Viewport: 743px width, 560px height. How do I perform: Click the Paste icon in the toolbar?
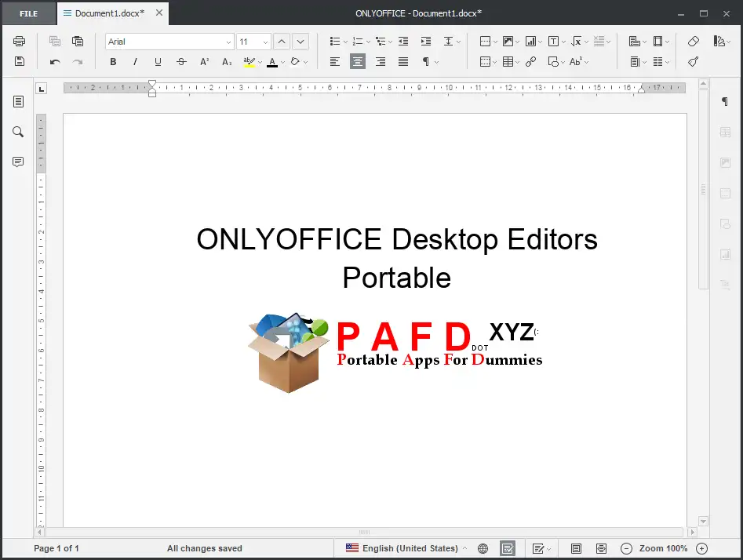[77, 42]
